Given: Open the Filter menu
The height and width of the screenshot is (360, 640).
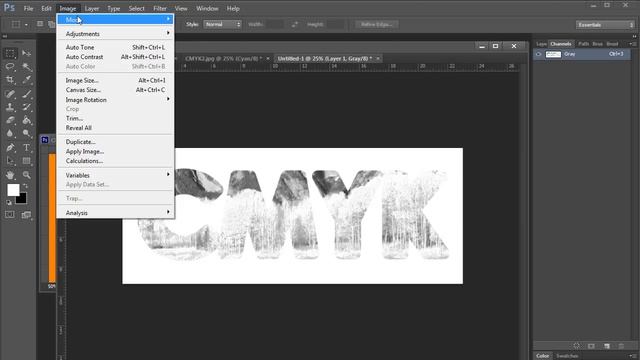Looking at the screenshot, I should point(160,8).
